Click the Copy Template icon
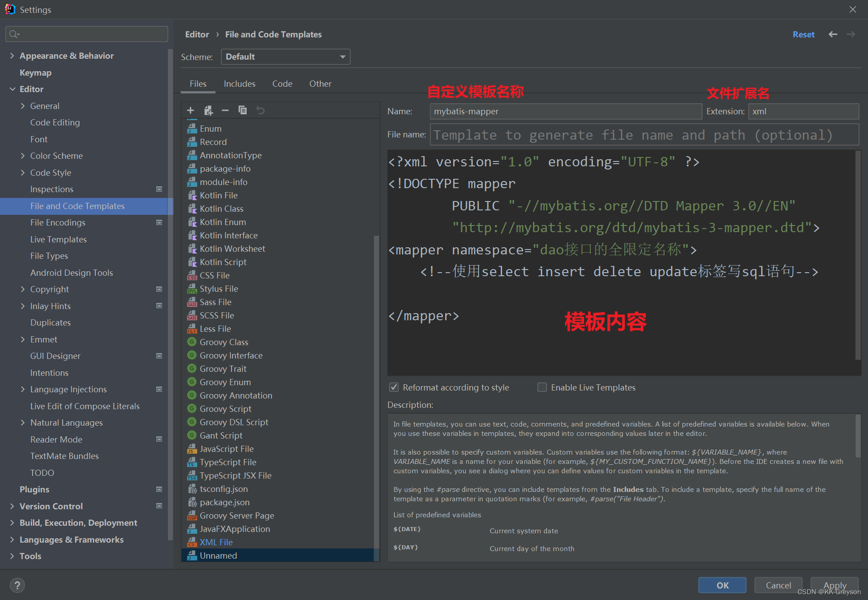 (x=243, y=110)
